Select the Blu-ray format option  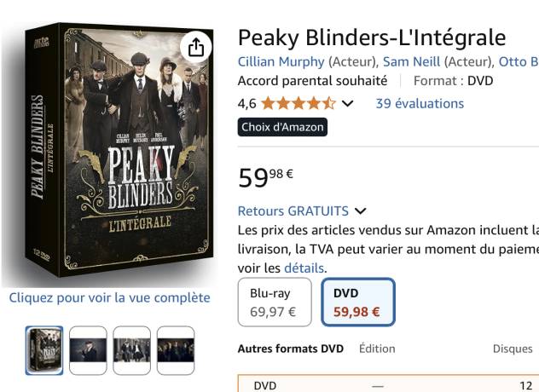click(273, 302)
